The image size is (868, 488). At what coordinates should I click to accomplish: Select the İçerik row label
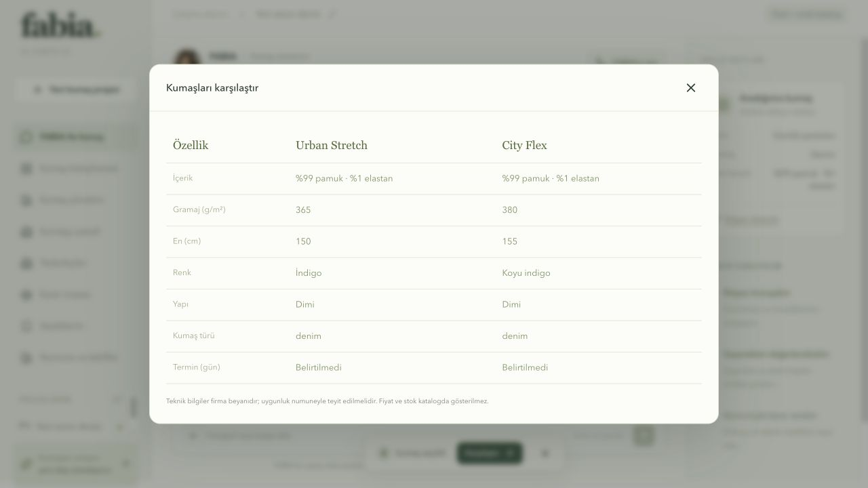pos(183,178)
